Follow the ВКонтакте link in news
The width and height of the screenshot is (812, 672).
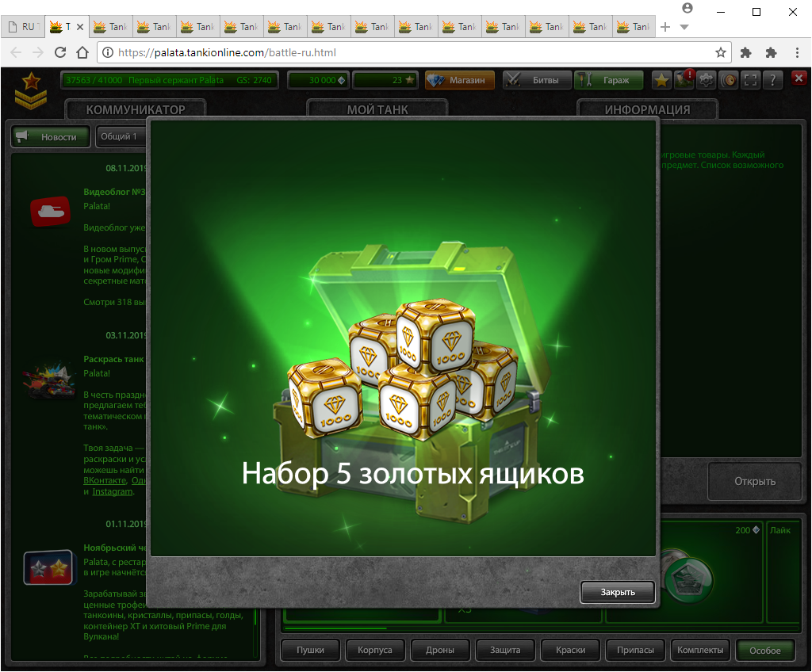coord(105,480)
